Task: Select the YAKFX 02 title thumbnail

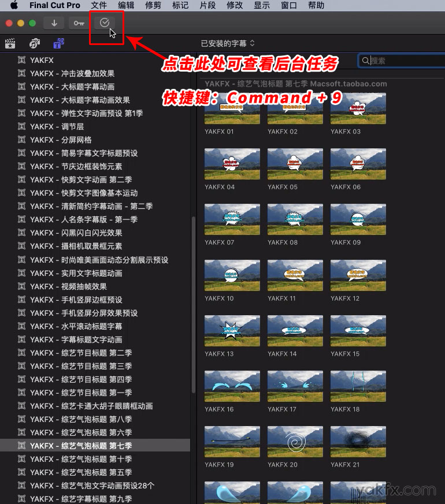Action: 295,109
